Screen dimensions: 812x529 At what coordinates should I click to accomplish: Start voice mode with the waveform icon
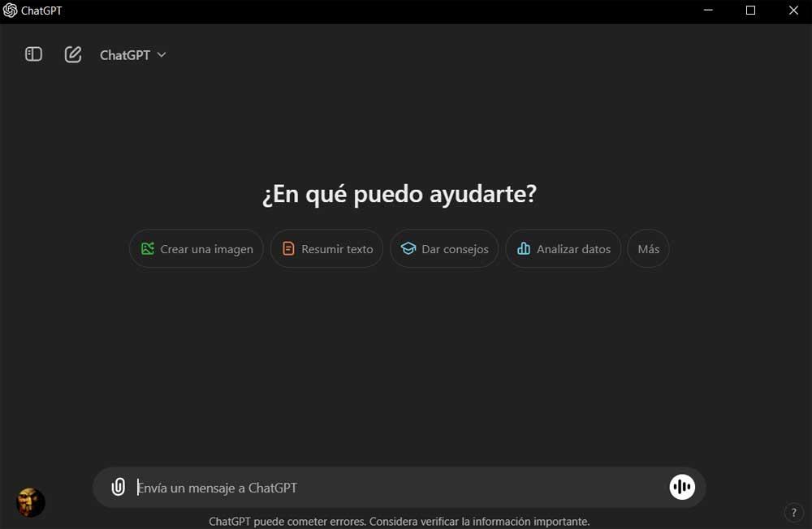[x=682, y=487]
